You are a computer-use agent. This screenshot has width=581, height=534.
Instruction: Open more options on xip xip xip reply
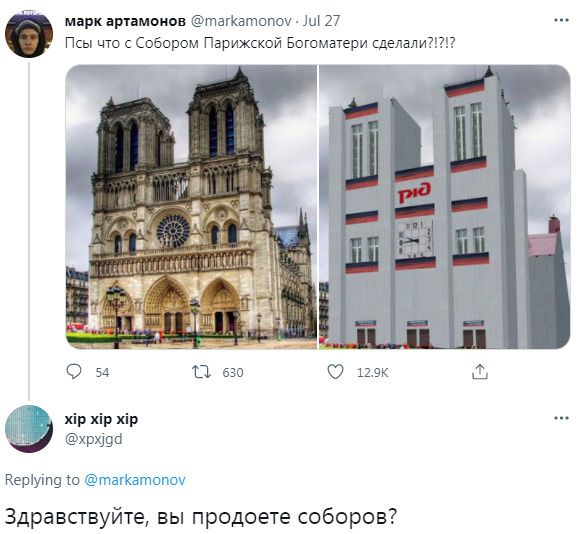click(x=561, y=418)
